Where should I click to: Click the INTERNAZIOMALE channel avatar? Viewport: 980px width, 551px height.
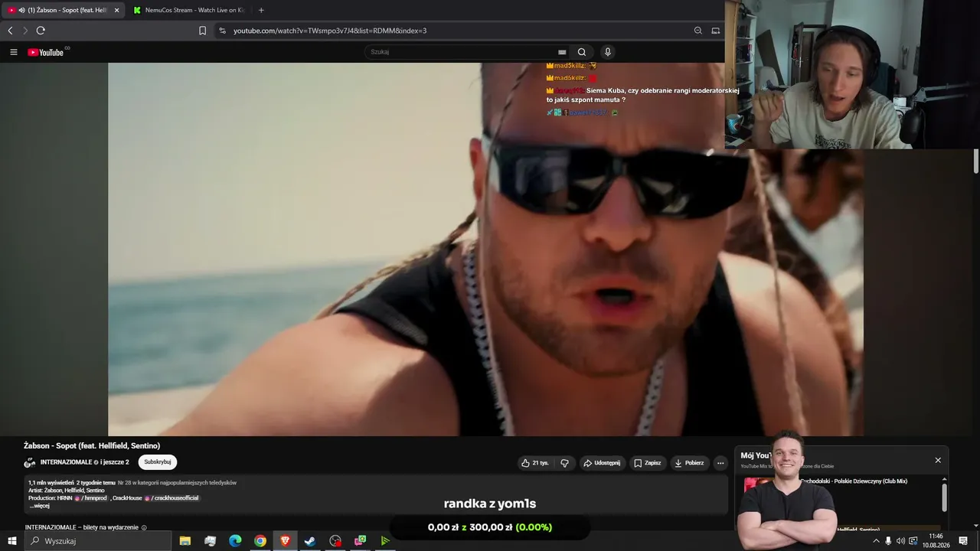[x=30, y=462]
